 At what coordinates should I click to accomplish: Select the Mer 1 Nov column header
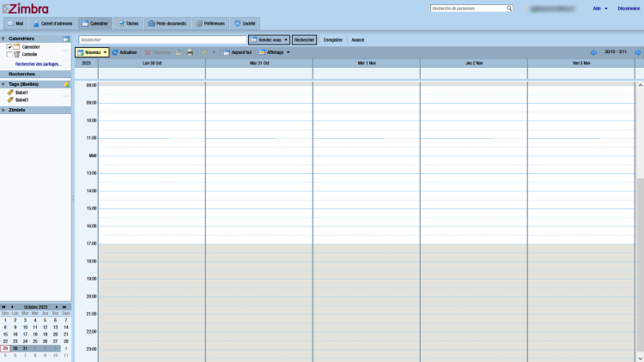tap(367, 63)
